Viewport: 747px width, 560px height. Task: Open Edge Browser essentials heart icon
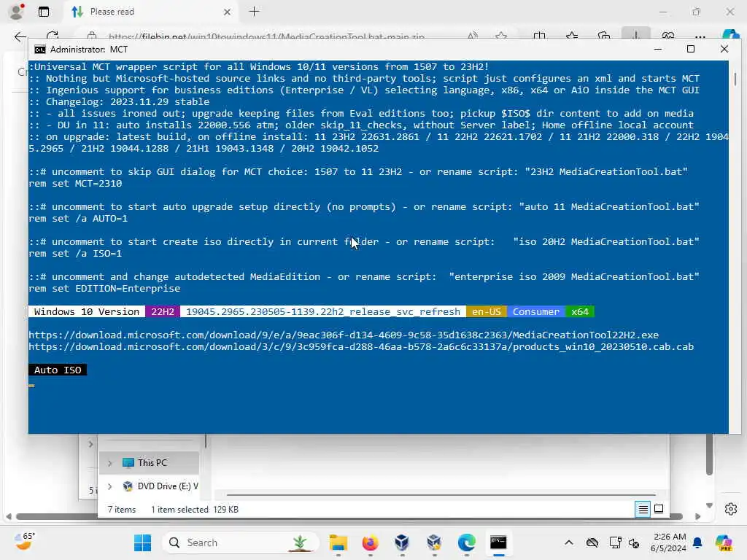click(668, 36)
